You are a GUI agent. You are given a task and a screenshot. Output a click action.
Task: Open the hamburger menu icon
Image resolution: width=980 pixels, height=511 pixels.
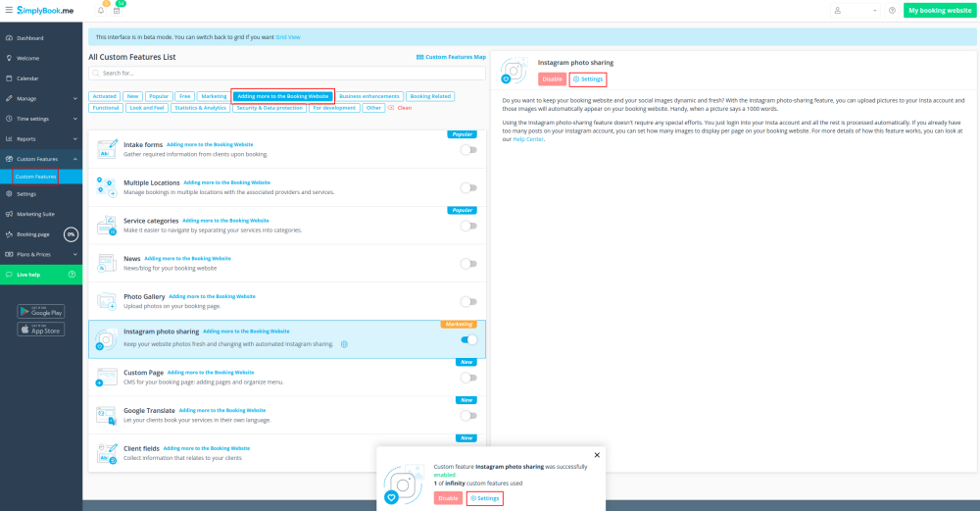coord(8,10)
